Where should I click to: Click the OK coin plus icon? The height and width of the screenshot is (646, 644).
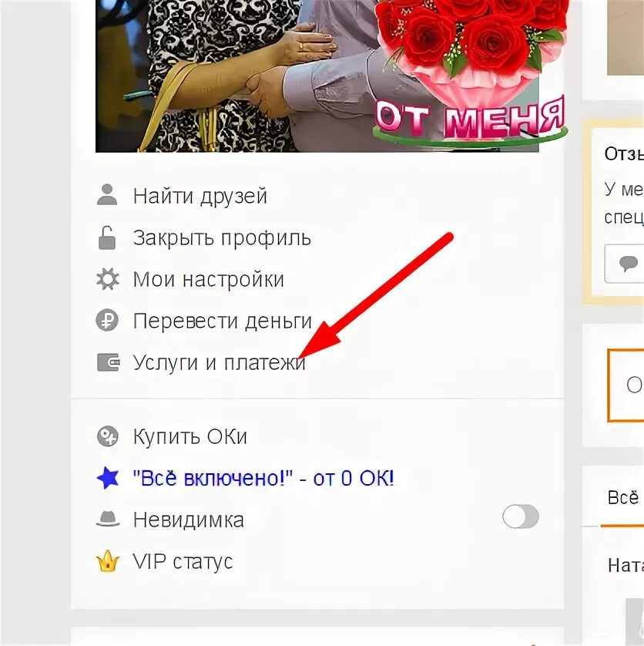pyautogui.click(x=108, y=436)
